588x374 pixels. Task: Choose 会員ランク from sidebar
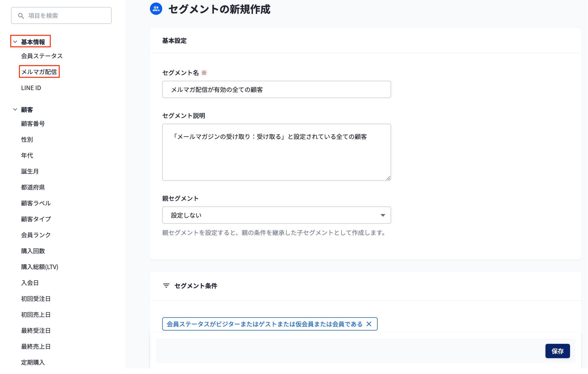[36, 235]
